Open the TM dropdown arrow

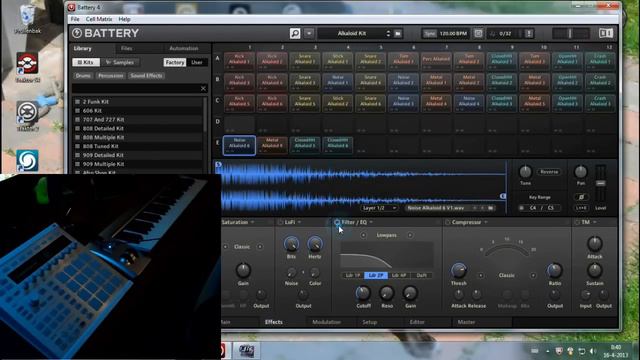tap(595, 222)
